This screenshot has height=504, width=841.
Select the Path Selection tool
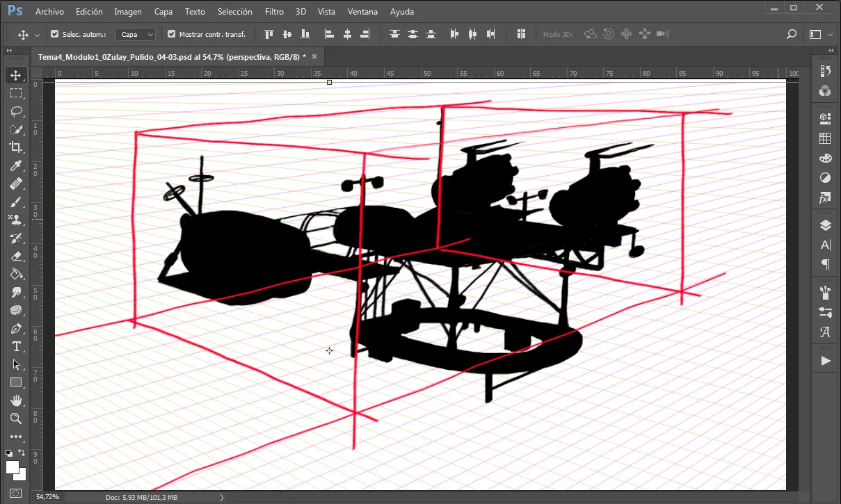coord(16,364)
